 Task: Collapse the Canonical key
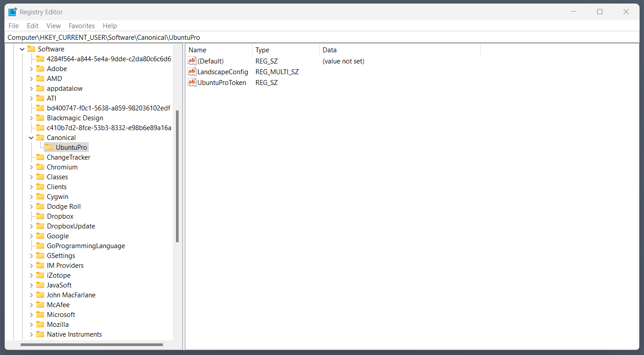(31, 138)
